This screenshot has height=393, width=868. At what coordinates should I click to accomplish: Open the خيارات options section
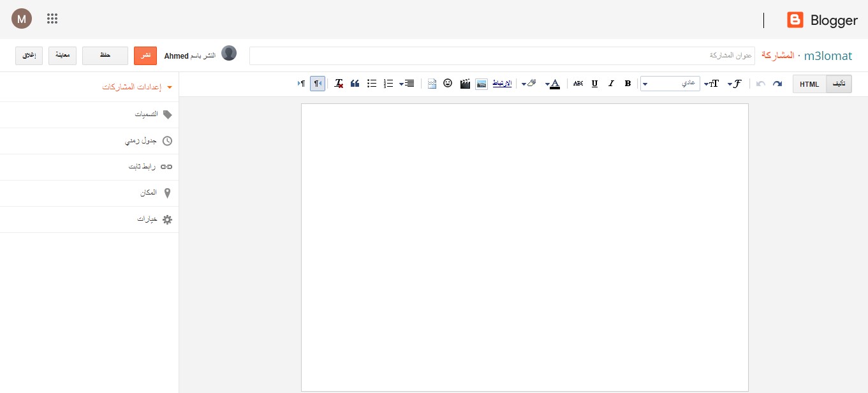(x=89, y=219)
